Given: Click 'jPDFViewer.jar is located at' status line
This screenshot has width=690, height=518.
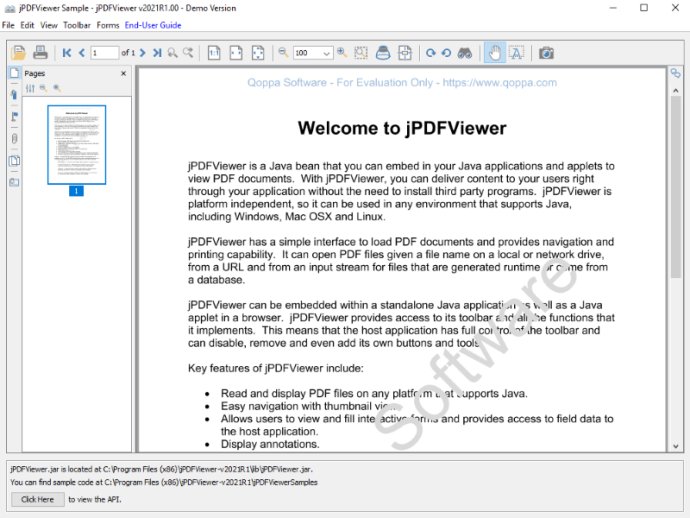Looking at the screenshot, I should 161,469.
